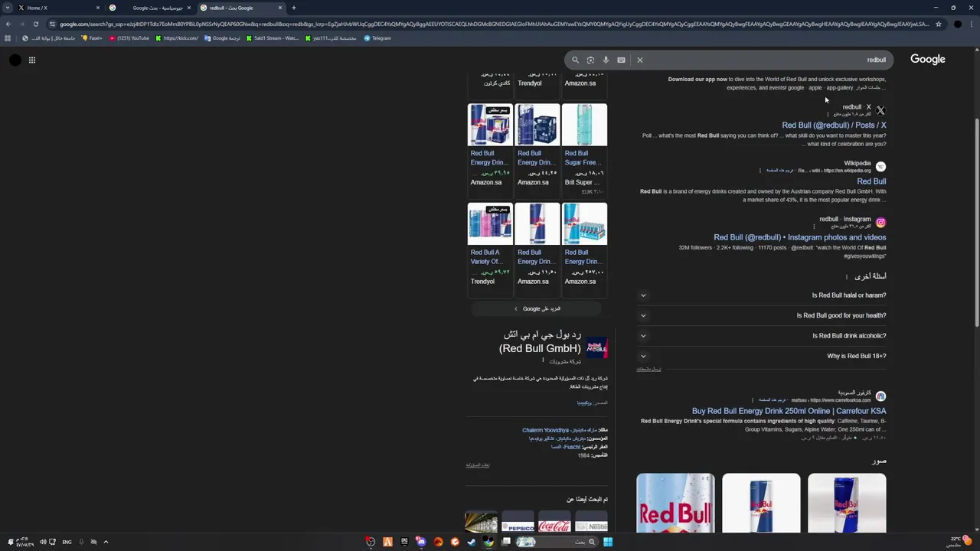Click the search magnifier icon in the search box
This screenshot has height=551, width=980.
(575, 60)
